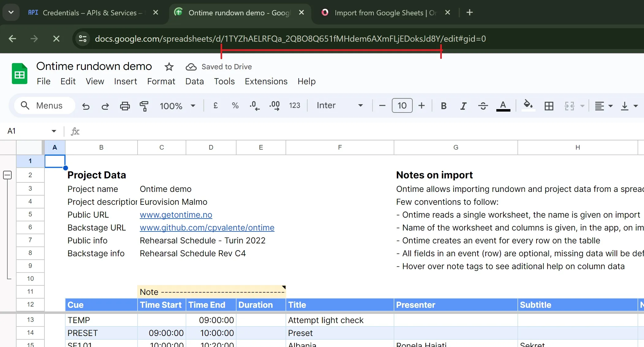Click the Strikethrough icon
Viewport: 644px width, 347px height.
click(483, 106)
